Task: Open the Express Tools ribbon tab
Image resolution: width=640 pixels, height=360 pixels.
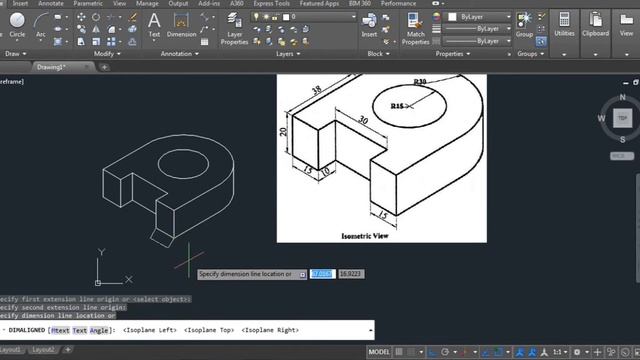Action: coord(271,4)
